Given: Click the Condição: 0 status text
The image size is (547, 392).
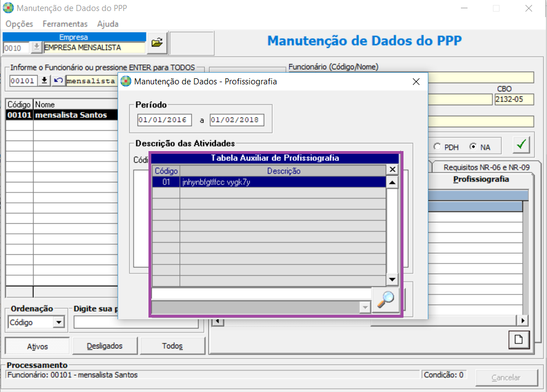Looking at the screenshot, I should point(443,375).
